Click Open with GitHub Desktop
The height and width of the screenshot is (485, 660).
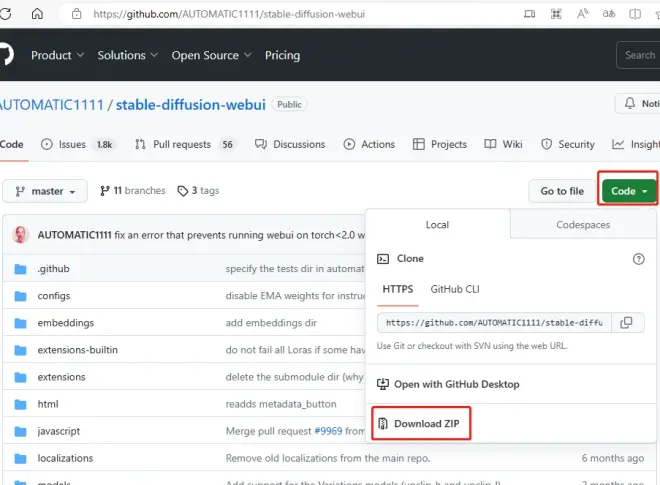448,384
